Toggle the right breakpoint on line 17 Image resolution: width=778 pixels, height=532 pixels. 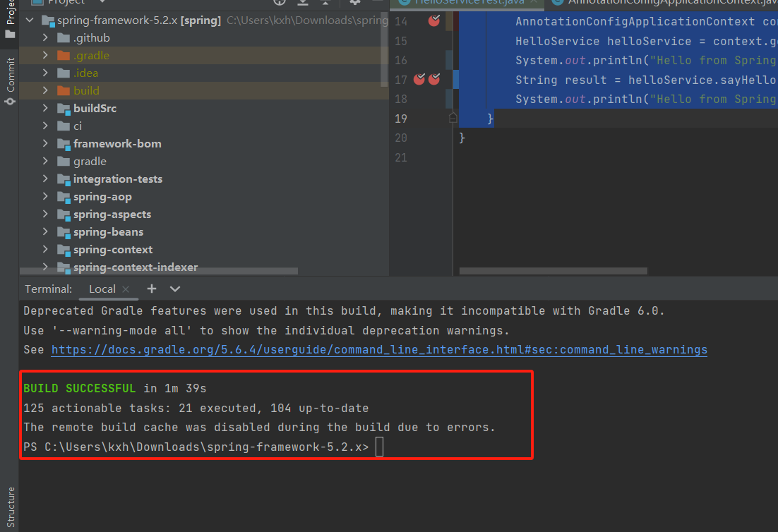pos(434,79)
